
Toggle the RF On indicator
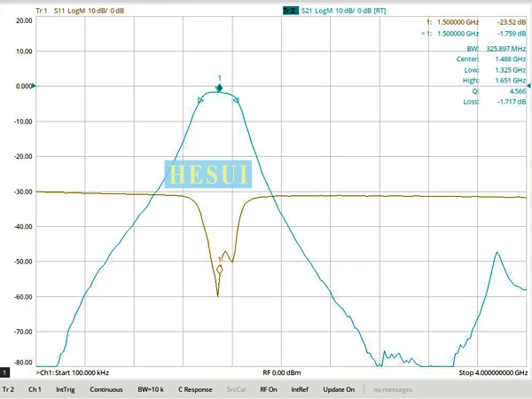point(269,389)
